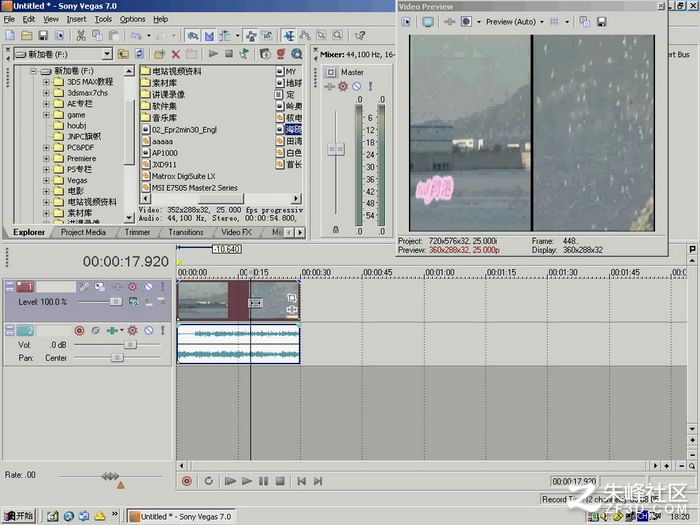Collapse the 新加卷 (F:) tree root
The width and height of the screenshot is (700, 525).
(x=33, y=71)
